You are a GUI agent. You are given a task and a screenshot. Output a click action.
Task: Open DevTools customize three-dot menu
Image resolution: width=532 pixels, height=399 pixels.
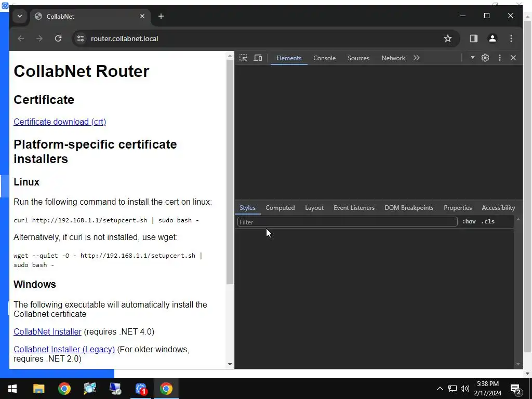[500, 58]
